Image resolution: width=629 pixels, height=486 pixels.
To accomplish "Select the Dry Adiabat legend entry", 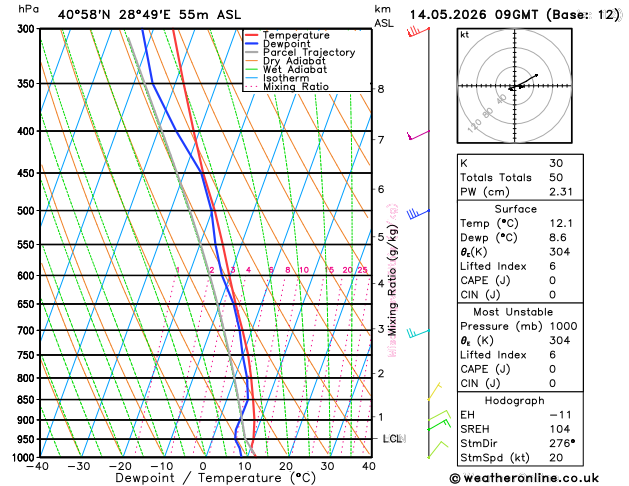I will 286,61.
